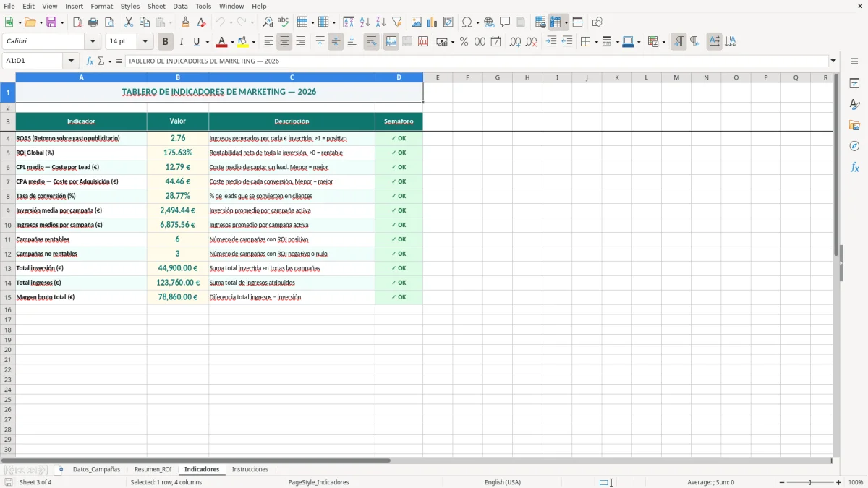Viewport: 868px width, 488px height.
Task: Toggle Center Vertically alignment
Action: 336,42
